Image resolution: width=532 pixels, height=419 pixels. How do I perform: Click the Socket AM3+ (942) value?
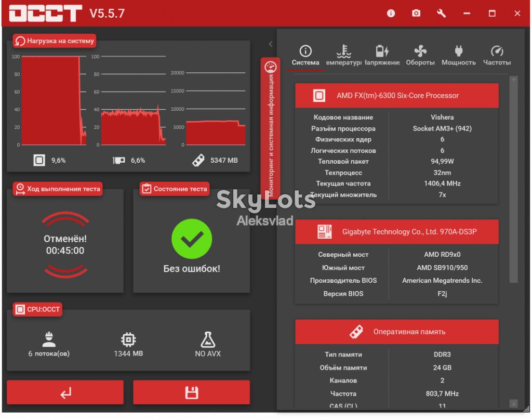point(442,128)
